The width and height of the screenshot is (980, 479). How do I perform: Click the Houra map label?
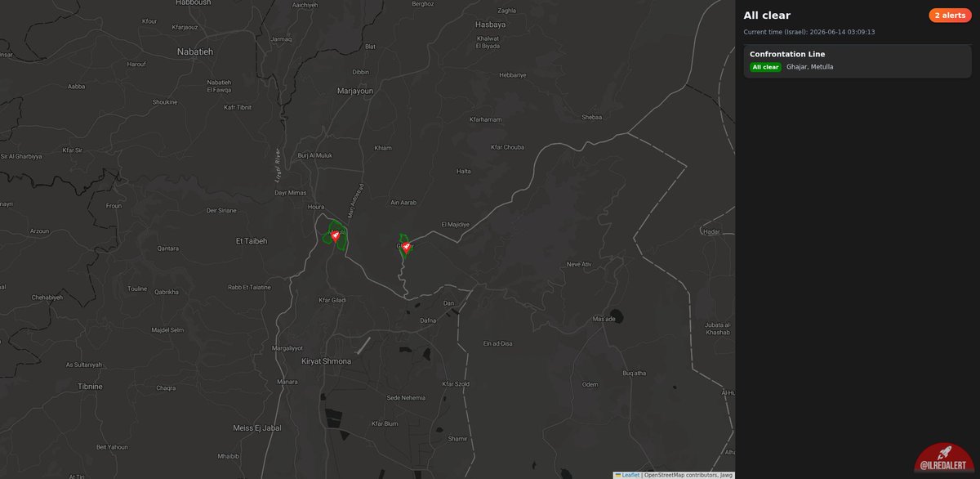(x=316, y=207)
